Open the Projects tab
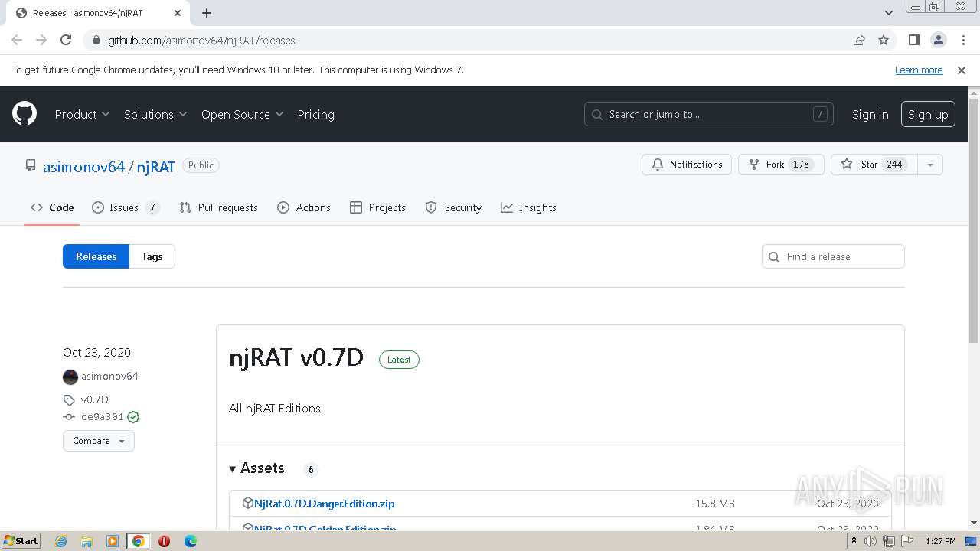The image size is (980, 551). [x=377, y=207]
